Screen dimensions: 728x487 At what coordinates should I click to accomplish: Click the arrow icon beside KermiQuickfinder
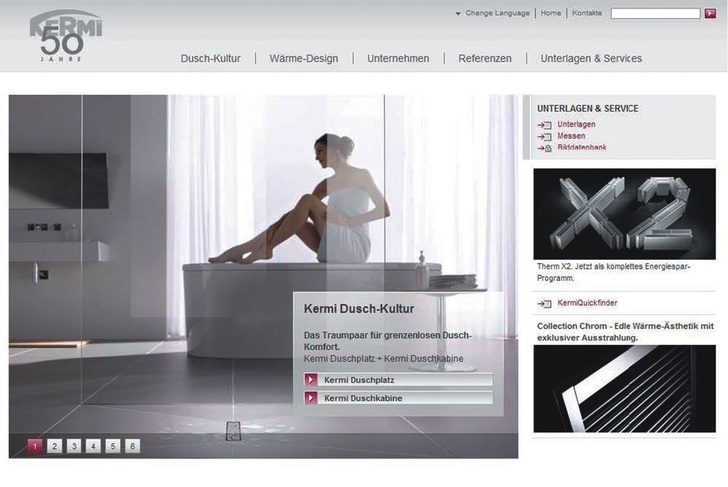point(544,304)
